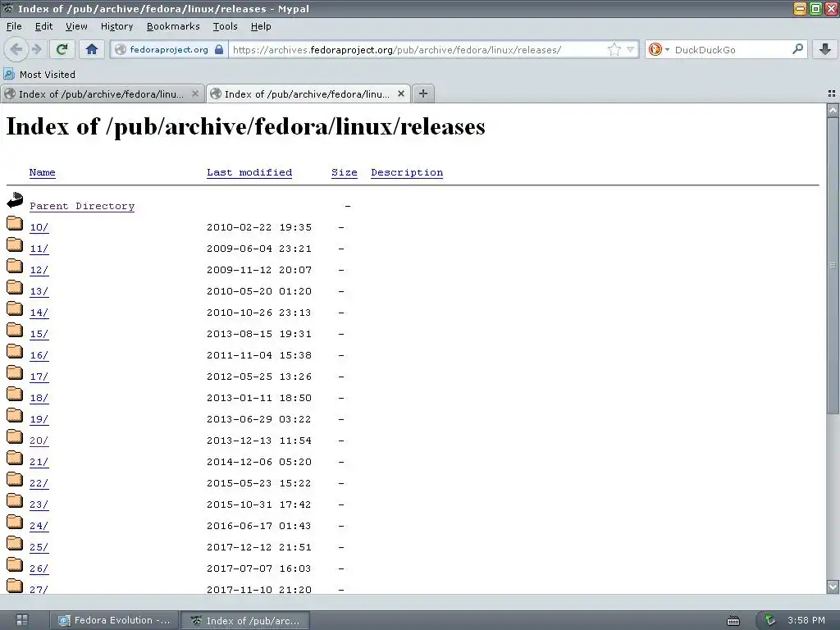Click the Parent Directory back-arrow icon
This screenshot has height=630, width=840.
[15, 200]
